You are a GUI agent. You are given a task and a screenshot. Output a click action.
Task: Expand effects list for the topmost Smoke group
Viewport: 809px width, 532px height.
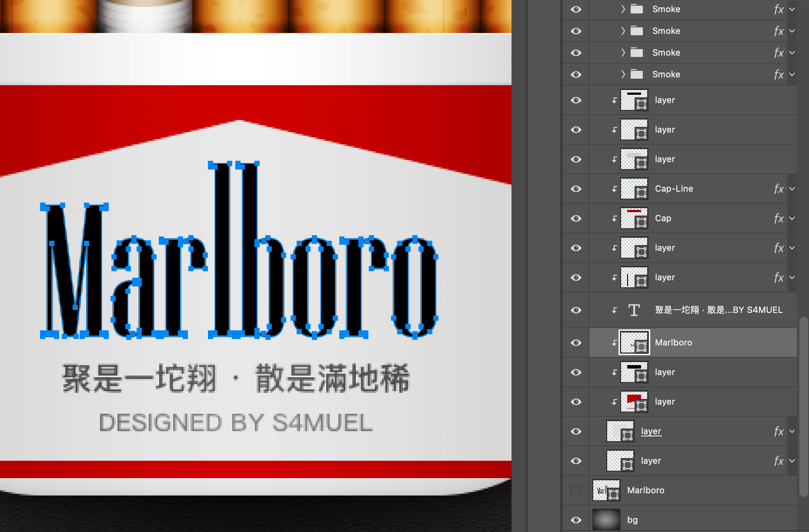[x=792, y=9]
